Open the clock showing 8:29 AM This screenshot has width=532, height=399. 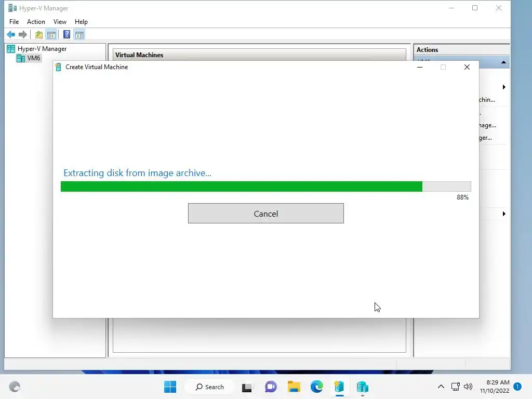(x=495, y=387)
